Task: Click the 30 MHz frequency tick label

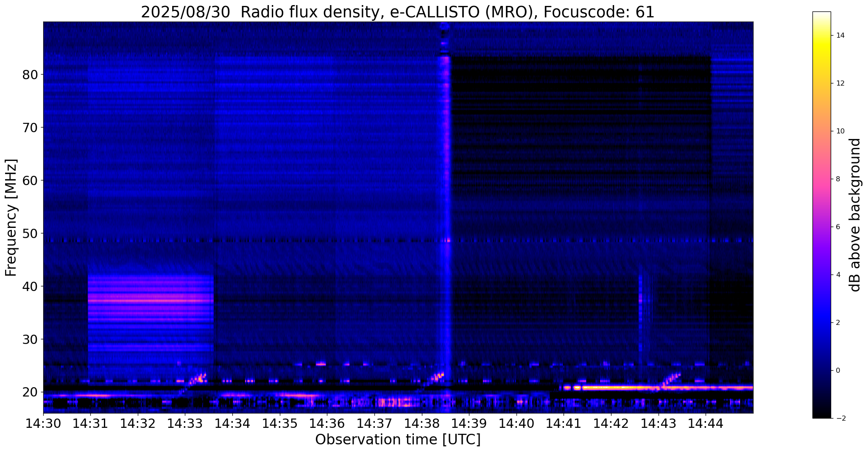Action: (x=31, y=339)
